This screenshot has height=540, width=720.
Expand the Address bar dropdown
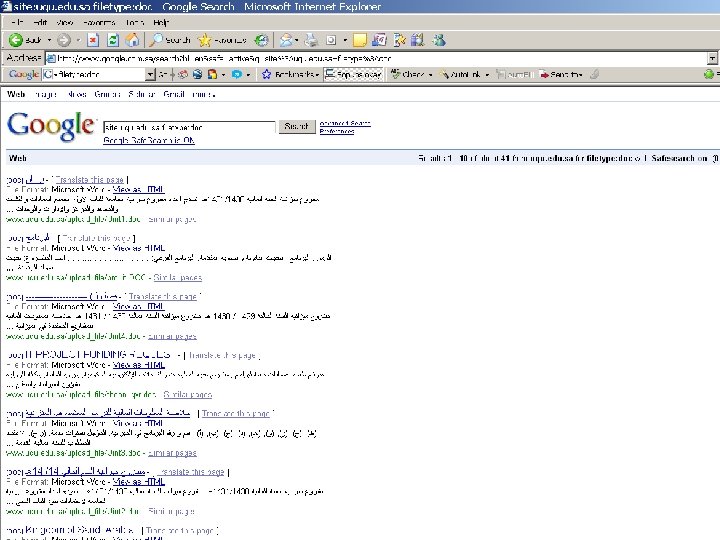(x=712, y=58)
